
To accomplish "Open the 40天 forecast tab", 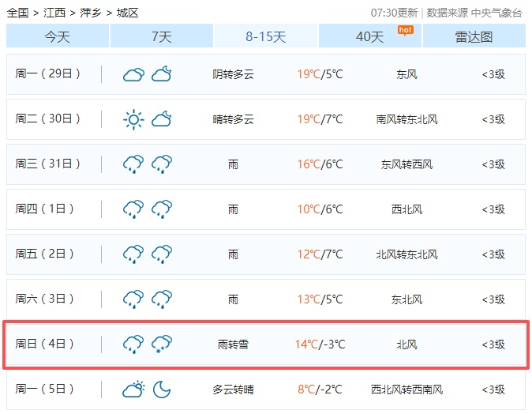I will [370, 36].
